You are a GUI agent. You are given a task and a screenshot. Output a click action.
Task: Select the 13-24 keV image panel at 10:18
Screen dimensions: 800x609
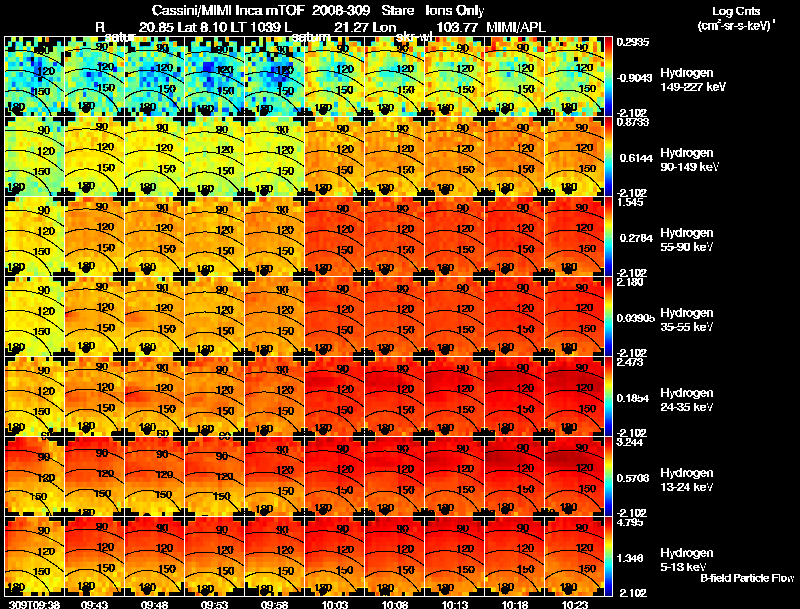[514, 476]
